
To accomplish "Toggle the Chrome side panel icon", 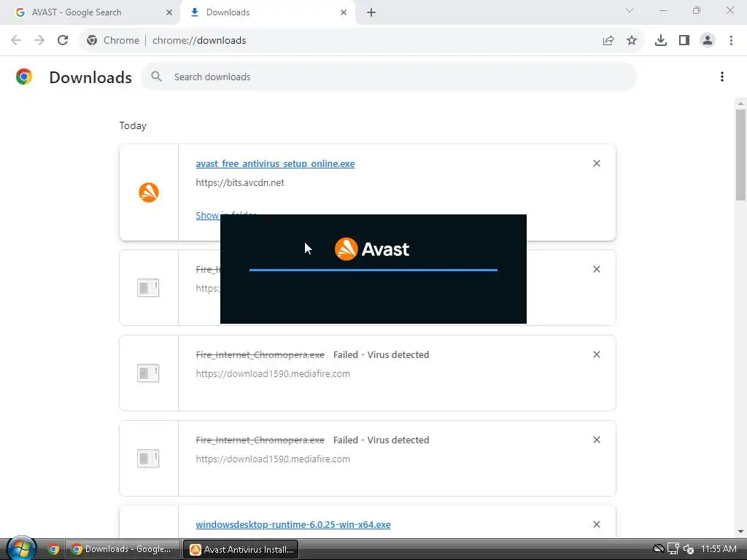I will point(684,41).
